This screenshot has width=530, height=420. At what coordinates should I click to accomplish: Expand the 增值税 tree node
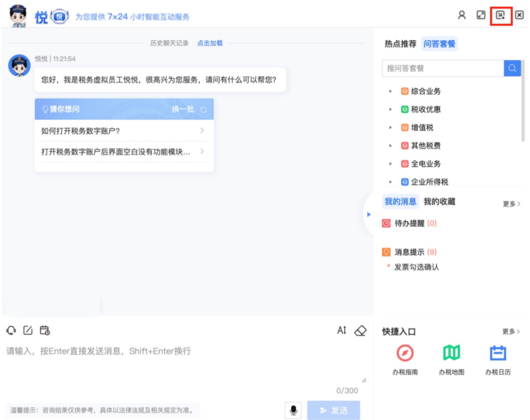click(x=391, y=128)
